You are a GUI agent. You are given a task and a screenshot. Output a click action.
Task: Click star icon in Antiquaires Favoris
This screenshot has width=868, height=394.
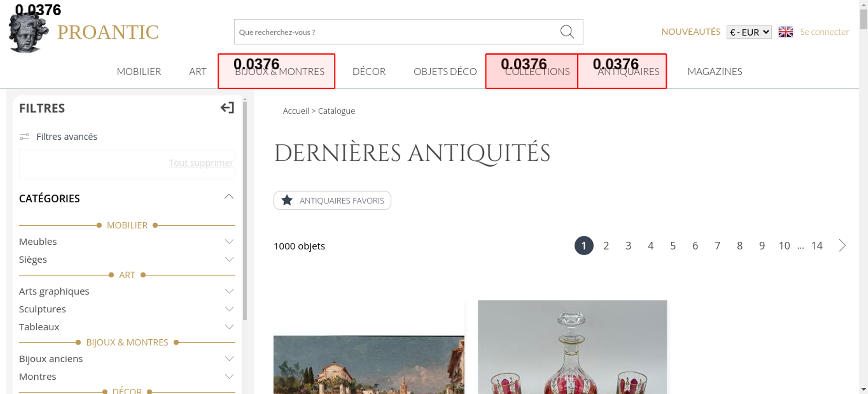click(x=287, y=200)
